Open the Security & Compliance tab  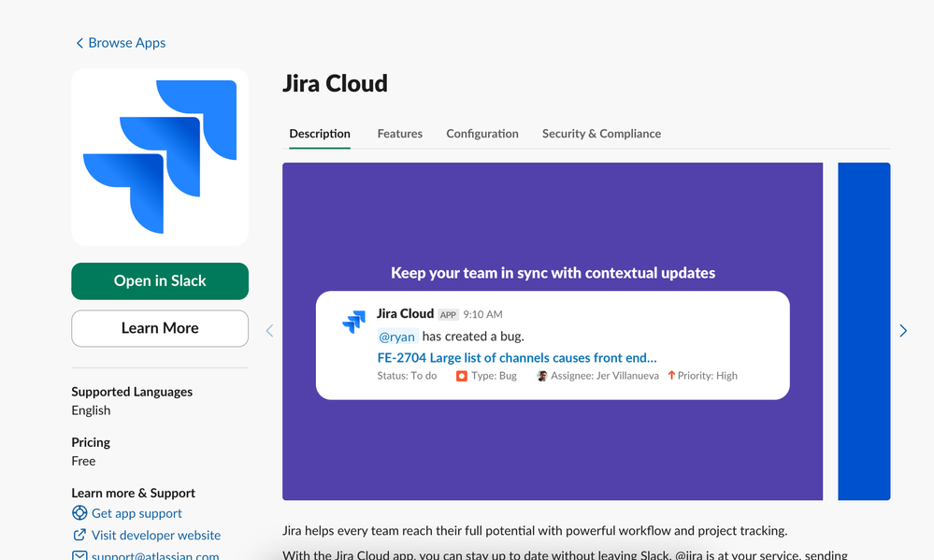[x=601, y=134]
